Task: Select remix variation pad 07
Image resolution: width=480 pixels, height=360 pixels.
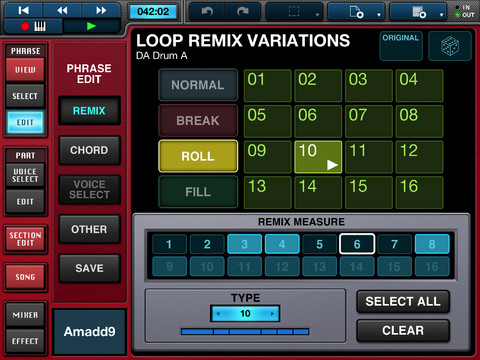Action: tap(369, 121)
